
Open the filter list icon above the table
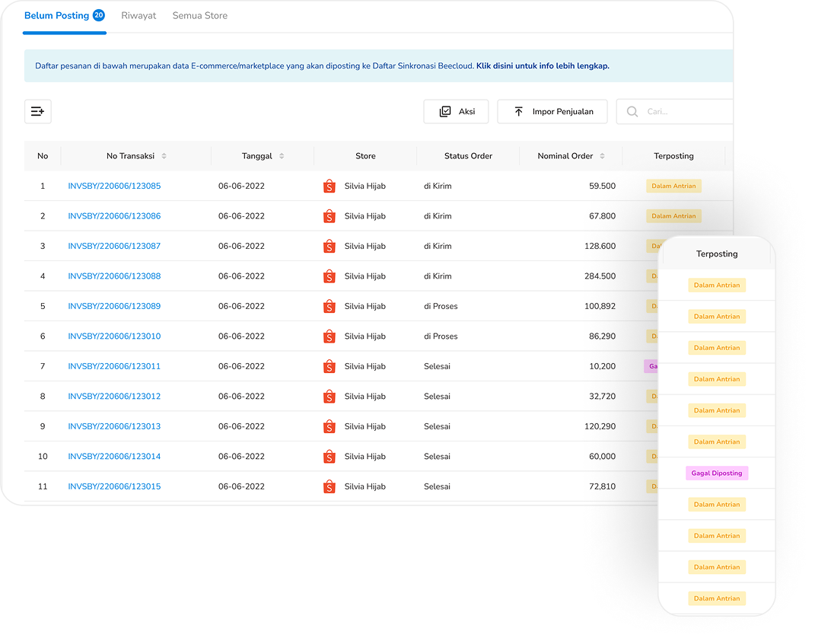pos(37,111)
